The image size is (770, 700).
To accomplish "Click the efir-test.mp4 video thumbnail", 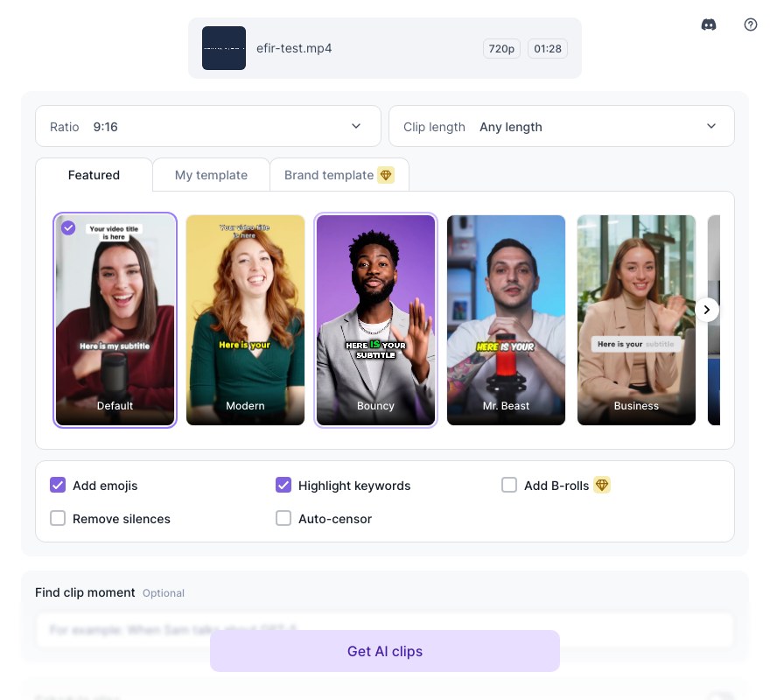I will pos(224,48).
